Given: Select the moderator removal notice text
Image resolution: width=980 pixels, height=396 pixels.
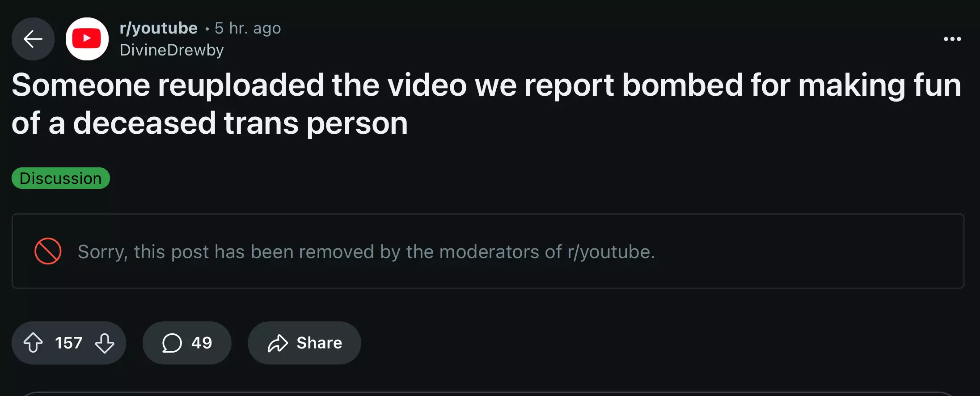Looking at the screenshot, I should pos(366,251).
